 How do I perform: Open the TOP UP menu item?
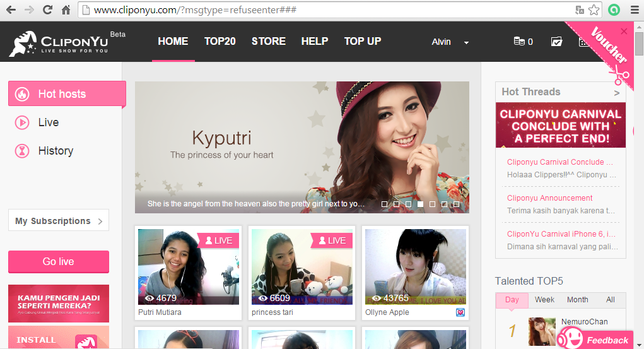(363, 42)
